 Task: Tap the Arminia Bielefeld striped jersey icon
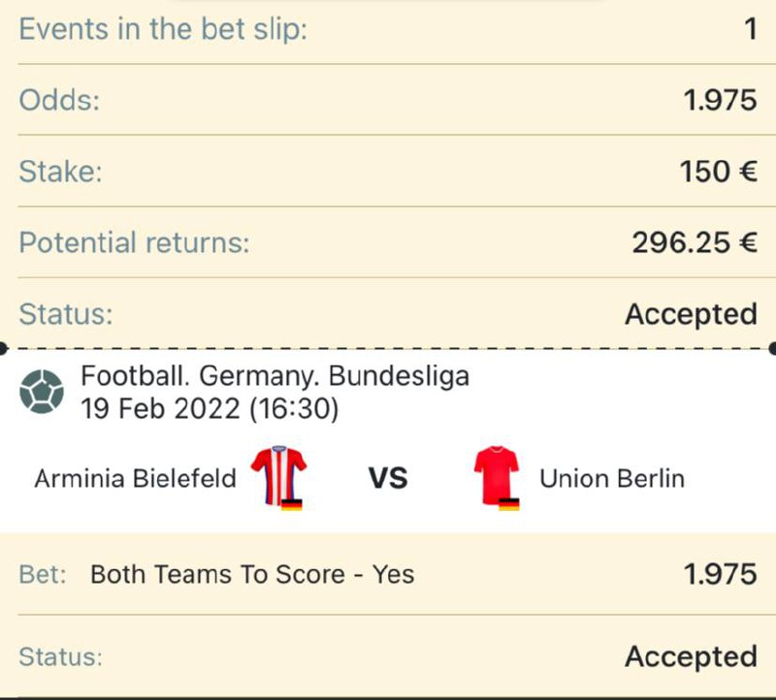coord(278,476)
